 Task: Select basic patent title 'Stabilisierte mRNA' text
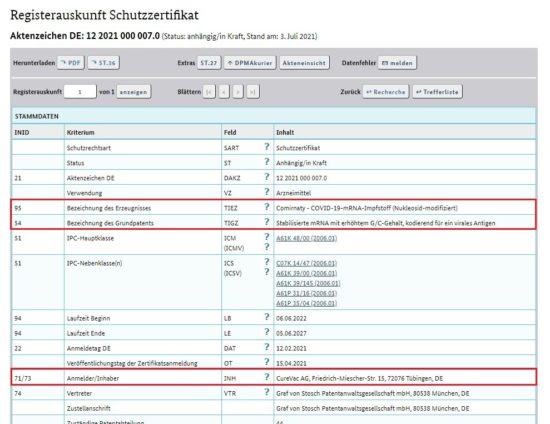[x=385, y=223]
